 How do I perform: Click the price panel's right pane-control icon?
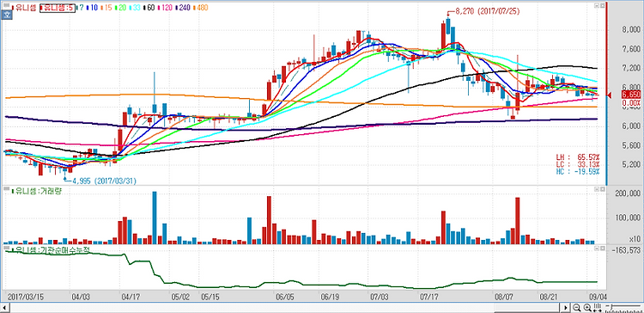(602, 6)
